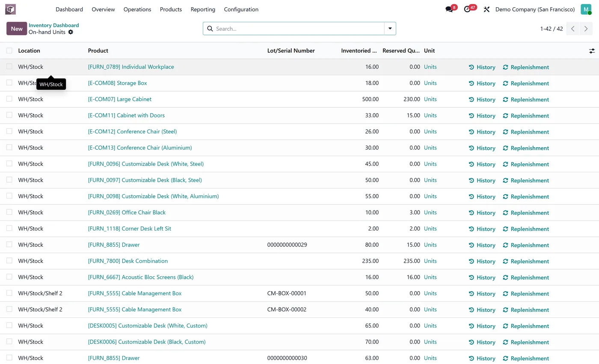
Task: Click the New button
Action: [17, 29]
